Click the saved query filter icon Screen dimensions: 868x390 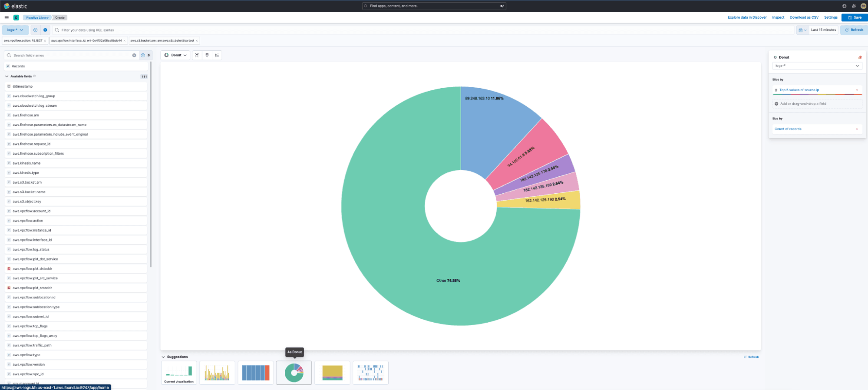tap(36, 30)
